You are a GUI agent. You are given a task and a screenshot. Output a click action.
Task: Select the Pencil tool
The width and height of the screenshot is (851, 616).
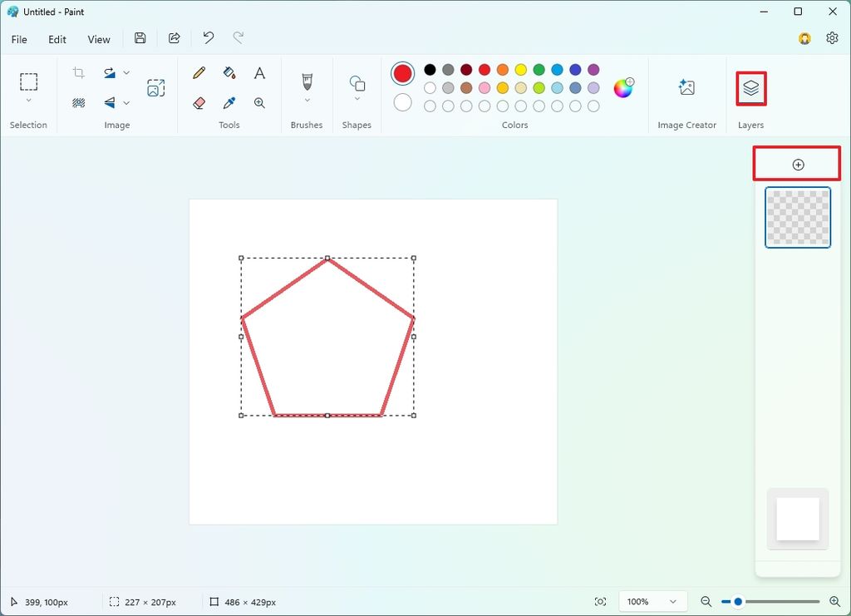(199, 73)
